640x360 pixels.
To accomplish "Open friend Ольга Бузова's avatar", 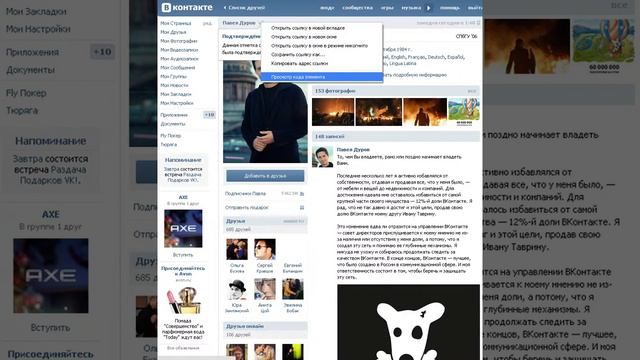I will click(237, 249).
